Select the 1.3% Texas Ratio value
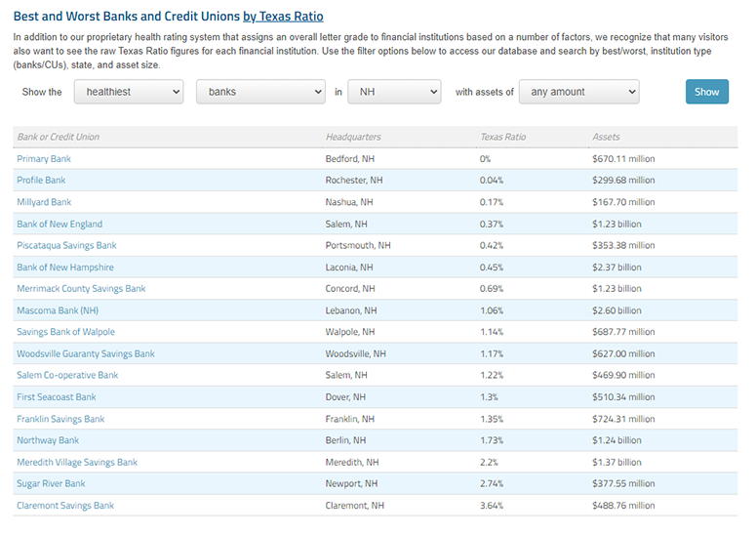Viewport: 756px width, 535px height. pyautogui.click(x=489, y=397)
